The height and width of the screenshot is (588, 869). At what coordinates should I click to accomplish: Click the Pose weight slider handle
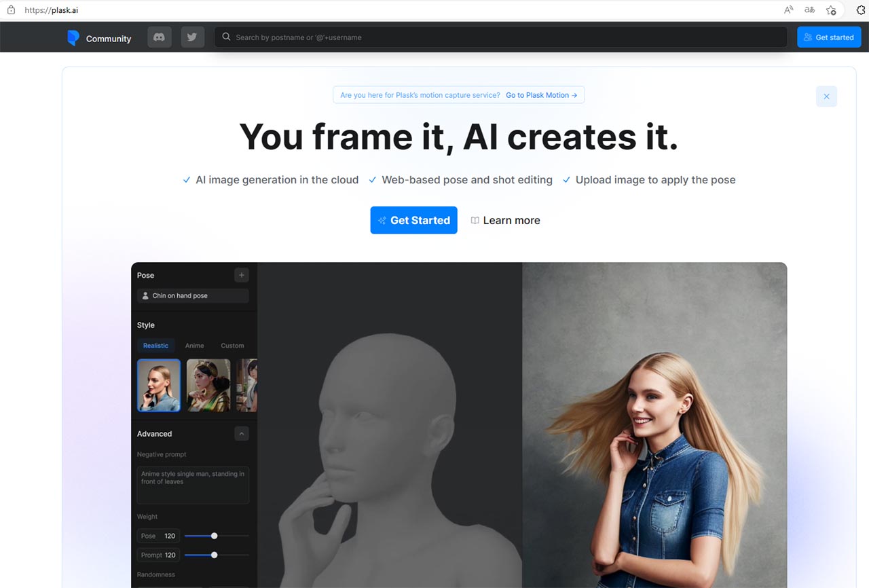215,536
